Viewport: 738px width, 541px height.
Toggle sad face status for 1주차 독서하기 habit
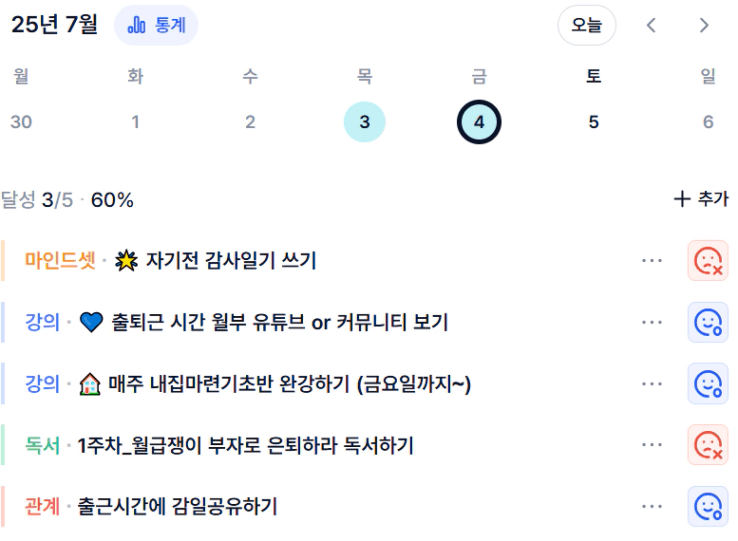[x=708, y=445]
